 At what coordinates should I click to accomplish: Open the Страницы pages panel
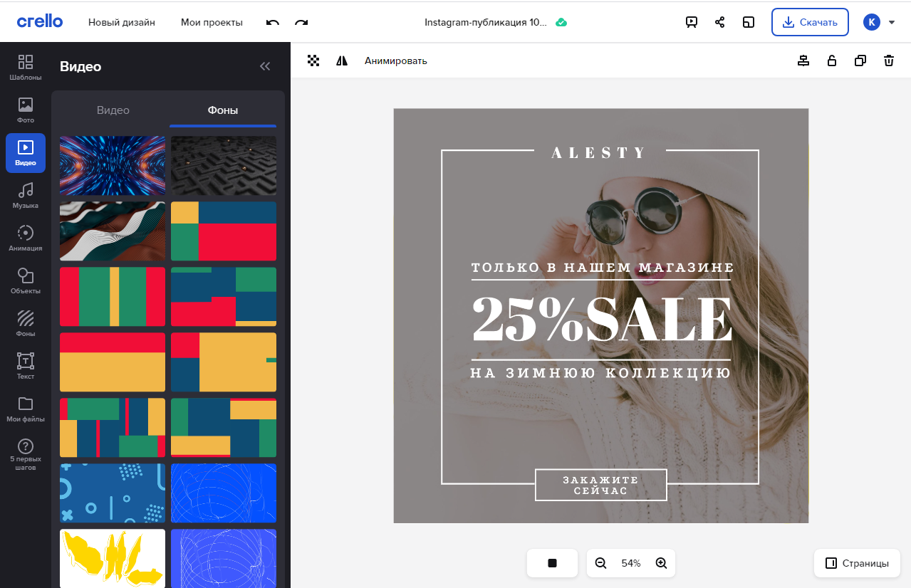tap(857, 563)
